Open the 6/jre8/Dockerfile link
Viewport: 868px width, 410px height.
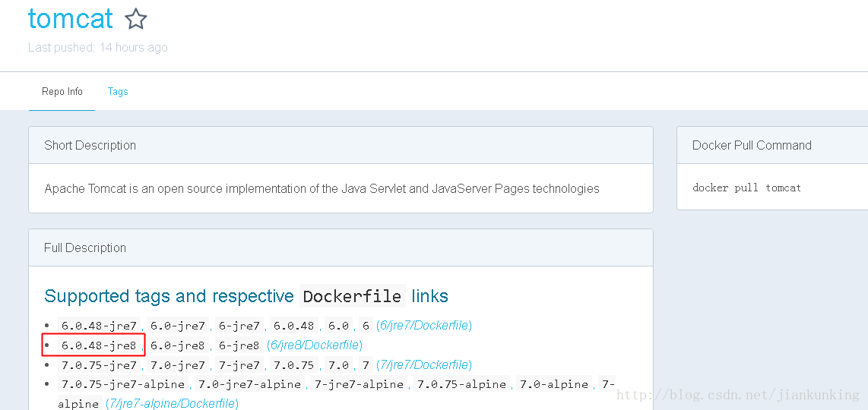click(x=315, y=345)
